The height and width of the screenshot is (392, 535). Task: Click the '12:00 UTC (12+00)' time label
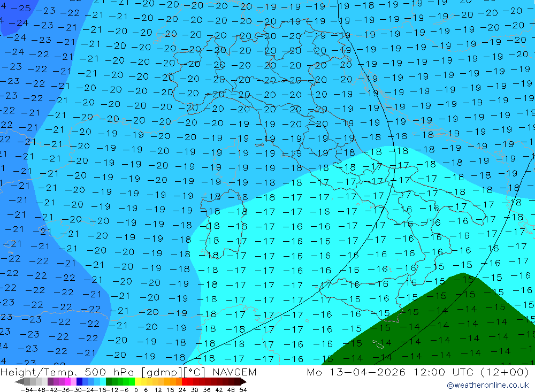tap(471, 372)
